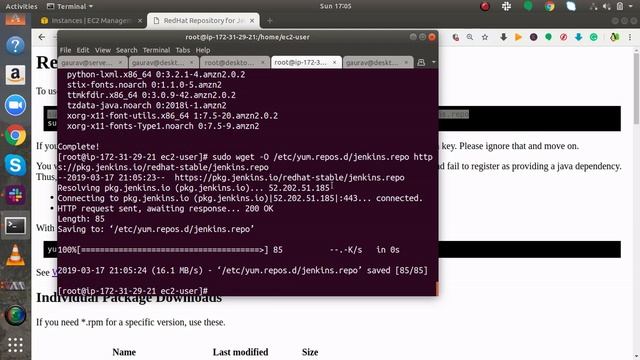
Task: Open the volume indicator in top bar
Action: coord(607,6)
